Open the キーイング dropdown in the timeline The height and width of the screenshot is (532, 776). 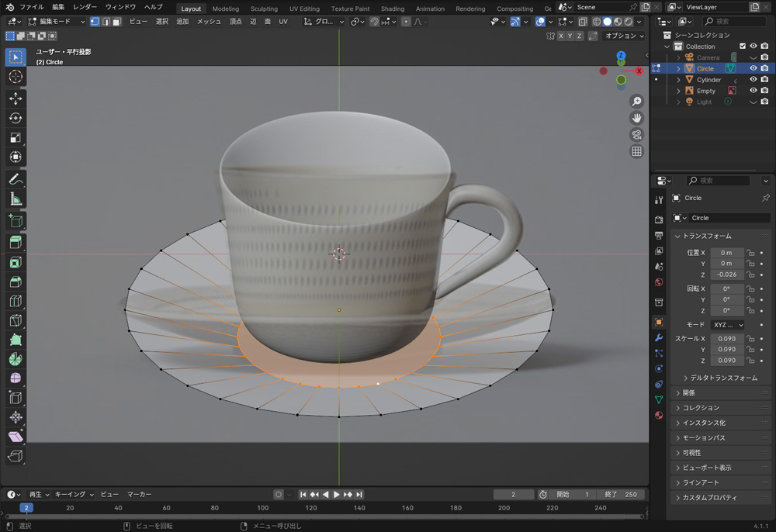[x=74, y=494]
